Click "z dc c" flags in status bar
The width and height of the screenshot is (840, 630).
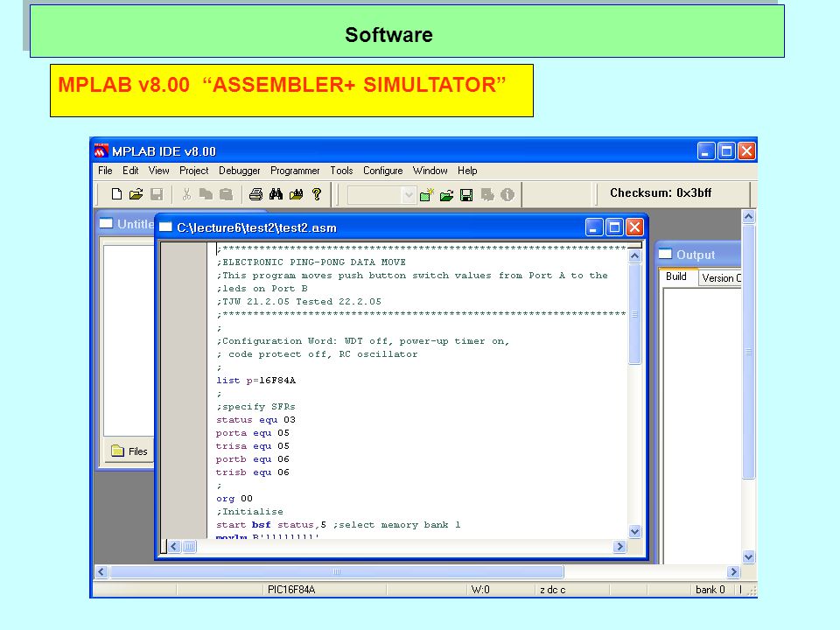(552, 590)
